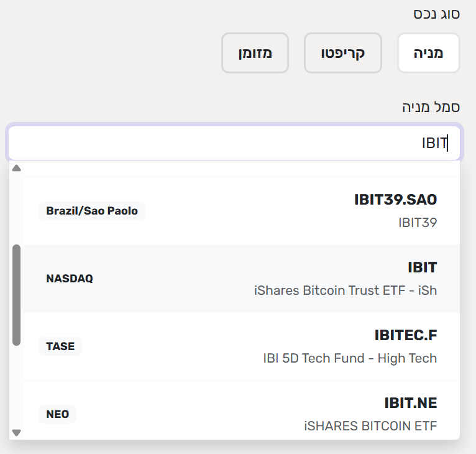Screen dimensions: 476x454
Task: Click the stock symbol input field
Action: click(x=234, y=144)
